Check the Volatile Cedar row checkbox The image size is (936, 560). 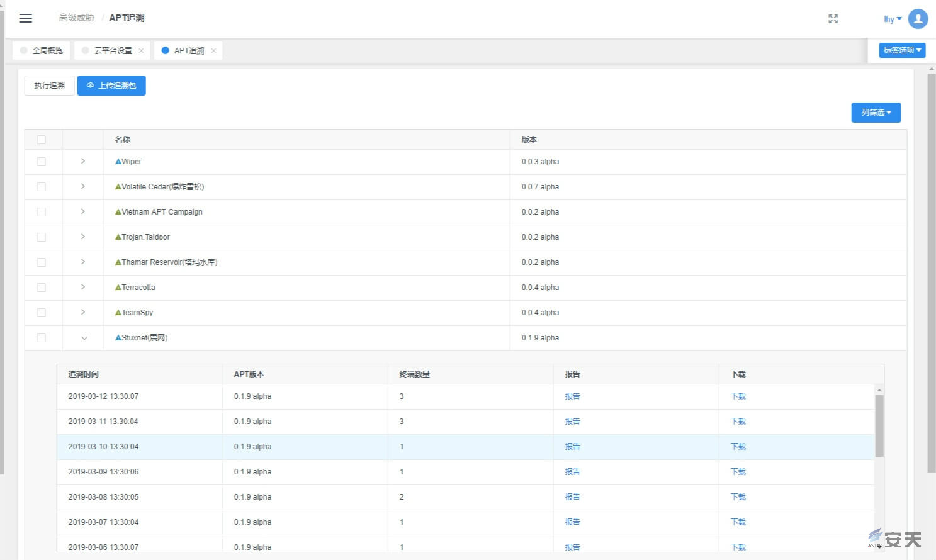42,187
